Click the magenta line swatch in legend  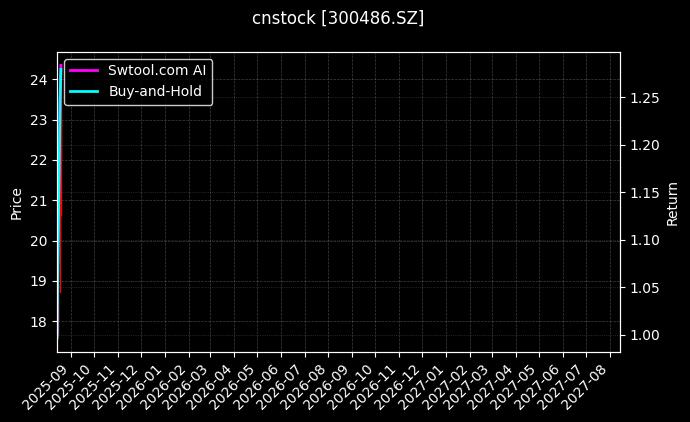(84, 70)
